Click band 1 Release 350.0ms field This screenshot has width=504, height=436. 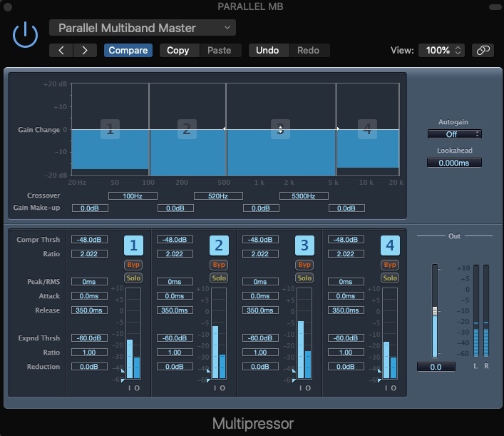pos(89,310)
